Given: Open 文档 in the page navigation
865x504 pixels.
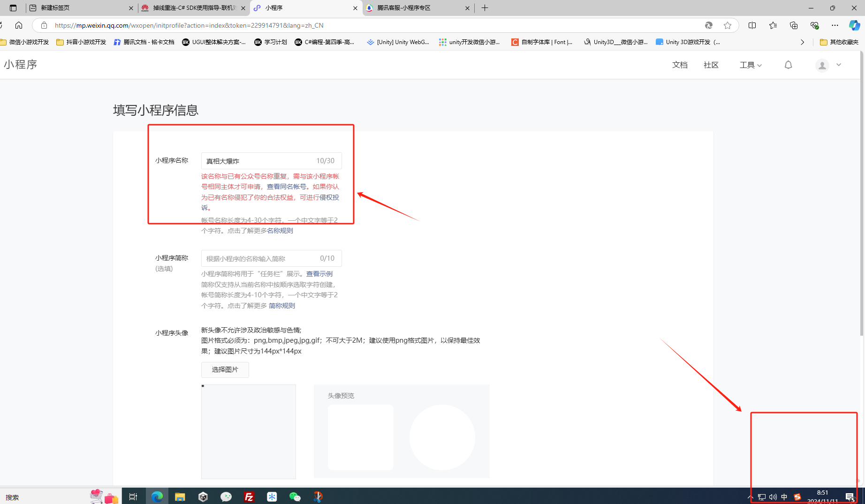Looking at the screenshot, I should click(x=680, y=65).
